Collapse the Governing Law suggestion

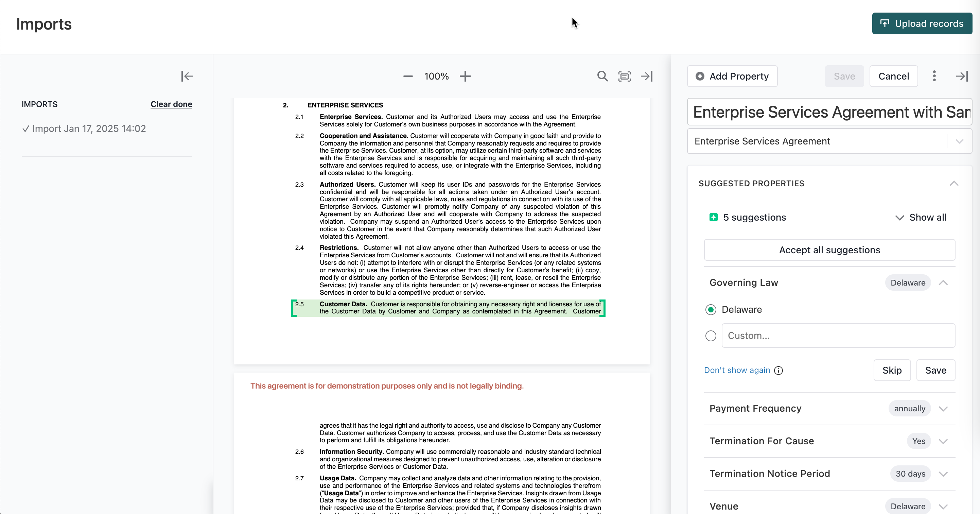[x=943, y=283]
